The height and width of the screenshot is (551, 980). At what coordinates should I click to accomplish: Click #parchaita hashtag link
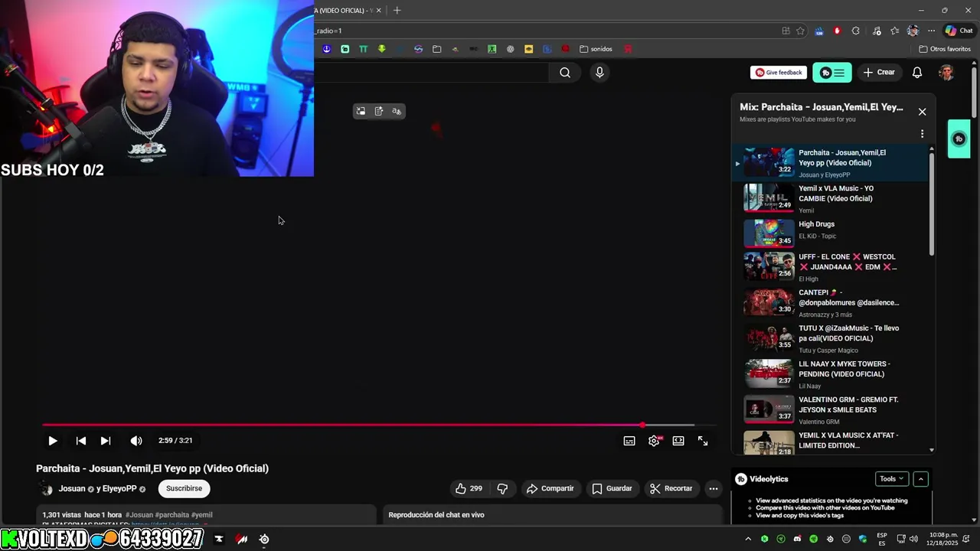coord(172,515)
